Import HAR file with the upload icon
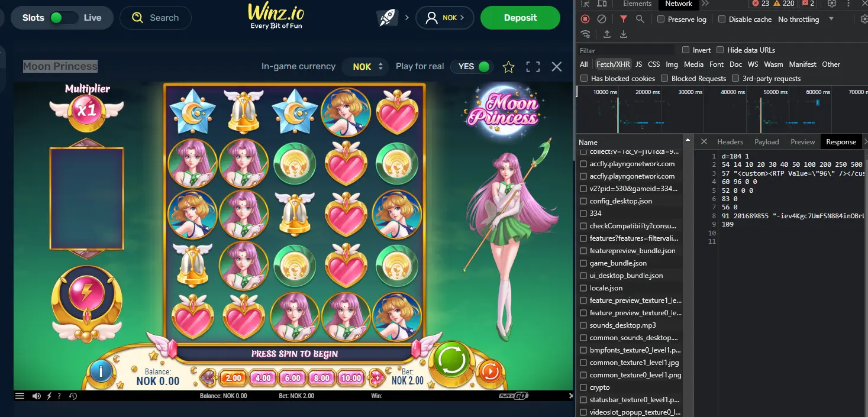 pos(607,34)
